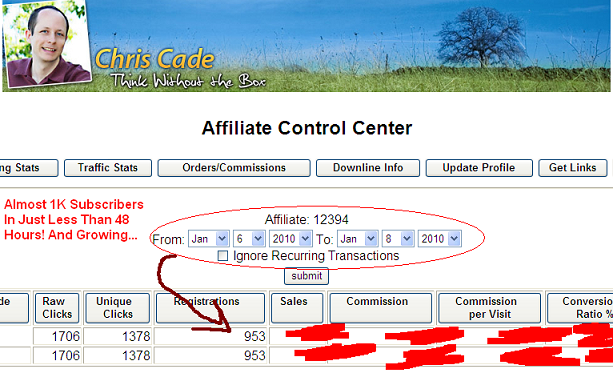613x373 pixels.
Task: Go to Downline Info
Action: (368, 168)
